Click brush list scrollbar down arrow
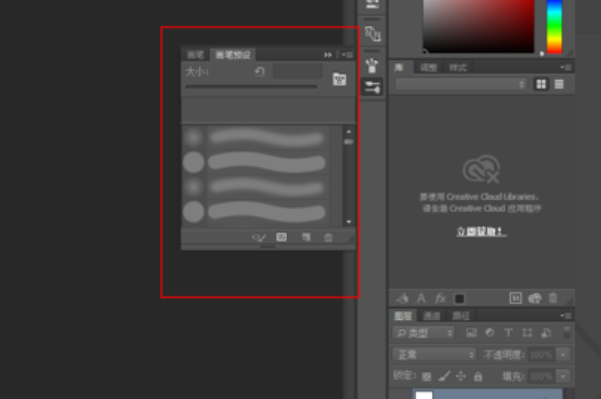 coord(348,222)
